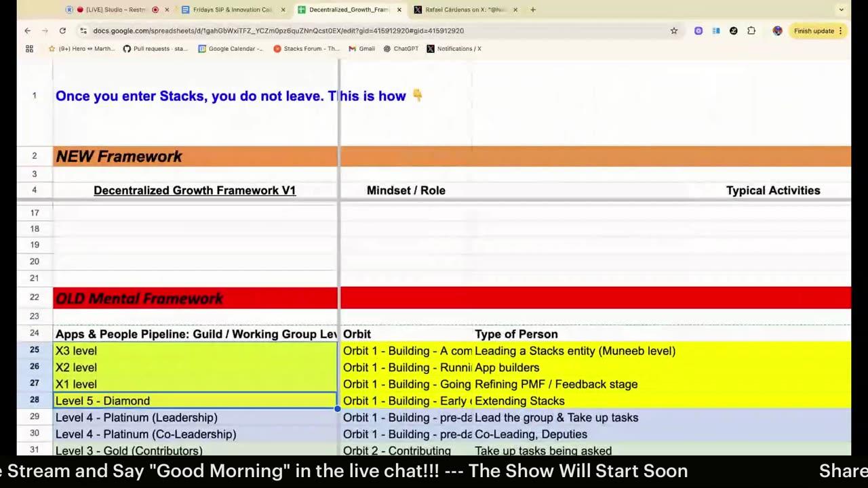Open the purple round extension icon

pyautogui.click(x=698, y=30)
